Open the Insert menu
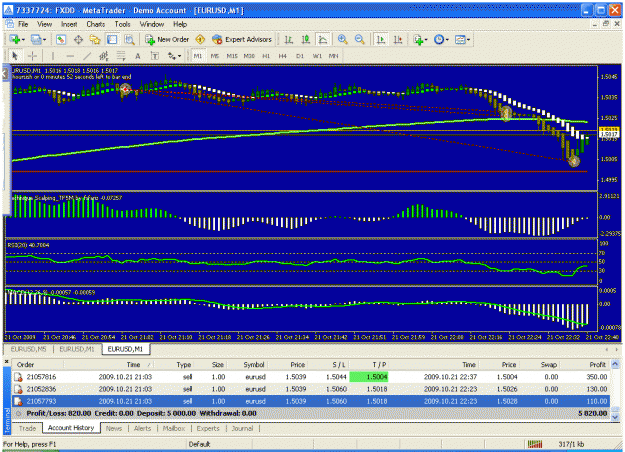Screen dimensions: 625x452 click(69, 24)
